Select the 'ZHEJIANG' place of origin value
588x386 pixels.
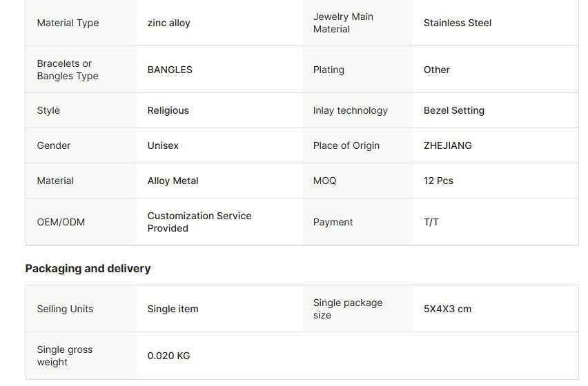(x=448, y=145)
